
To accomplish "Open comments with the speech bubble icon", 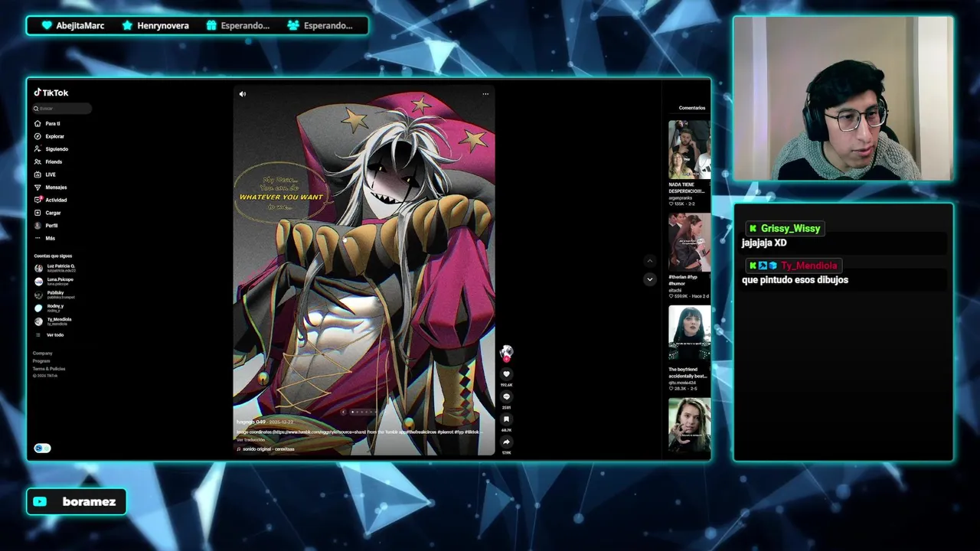I will 506,396.
